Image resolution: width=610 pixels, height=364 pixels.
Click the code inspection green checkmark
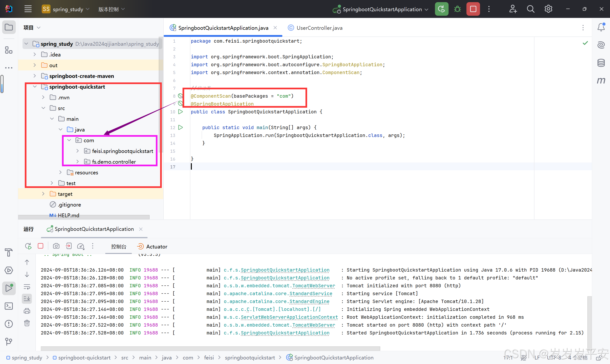click(x=585, y=43)
